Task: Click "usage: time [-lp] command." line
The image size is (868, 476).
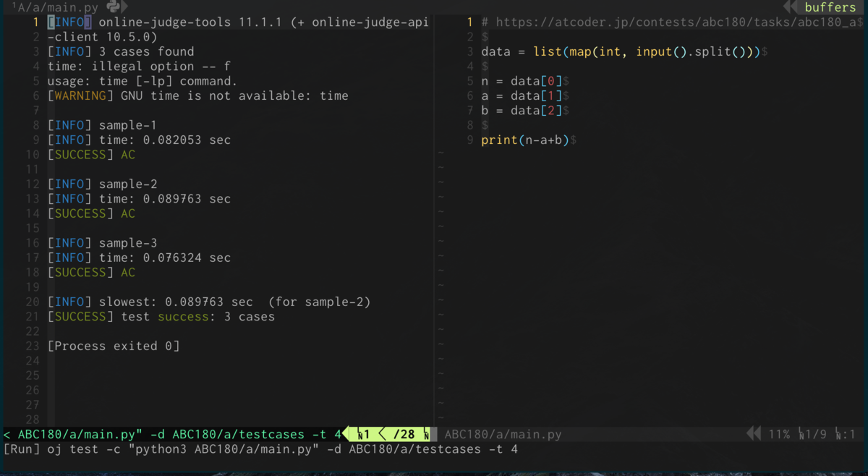Action: click(x=142, y=81)
